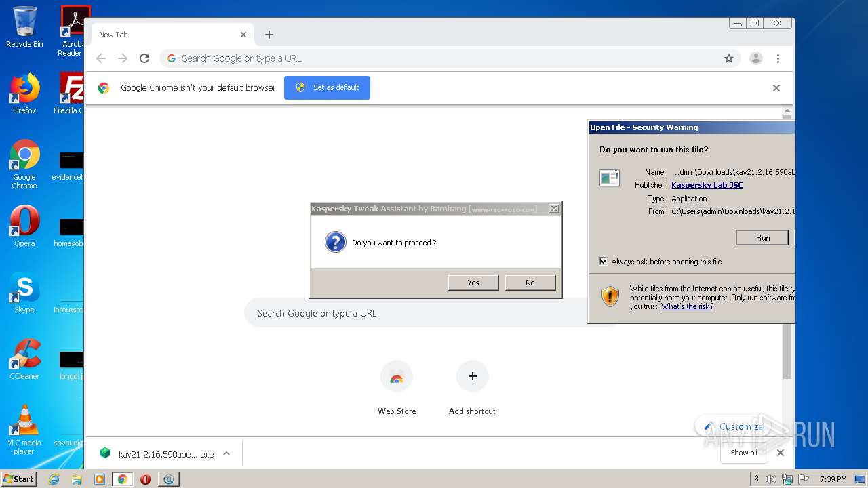Dismiss the default browser infobar
868x488 pixels.
tap(776, 88)
